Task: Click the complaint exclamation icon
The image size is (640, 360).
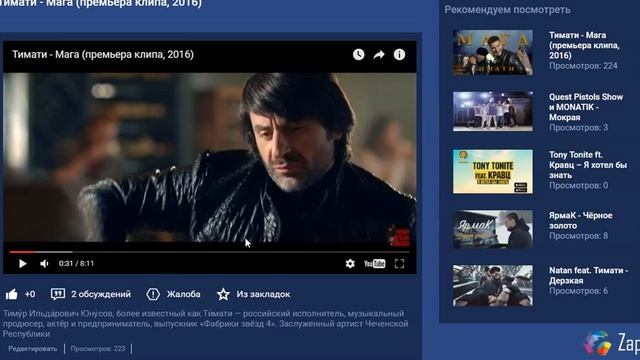Action: coord(153,294)
